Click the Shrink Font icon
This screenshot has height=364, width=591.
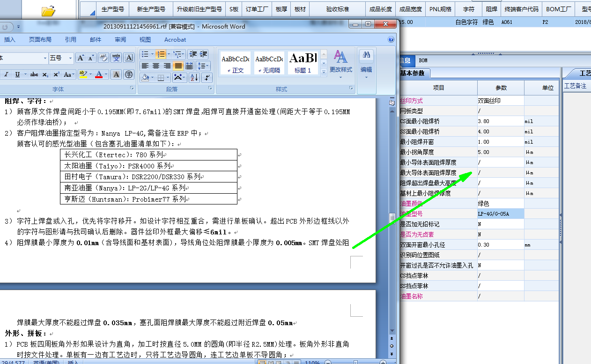pos(91,58)
